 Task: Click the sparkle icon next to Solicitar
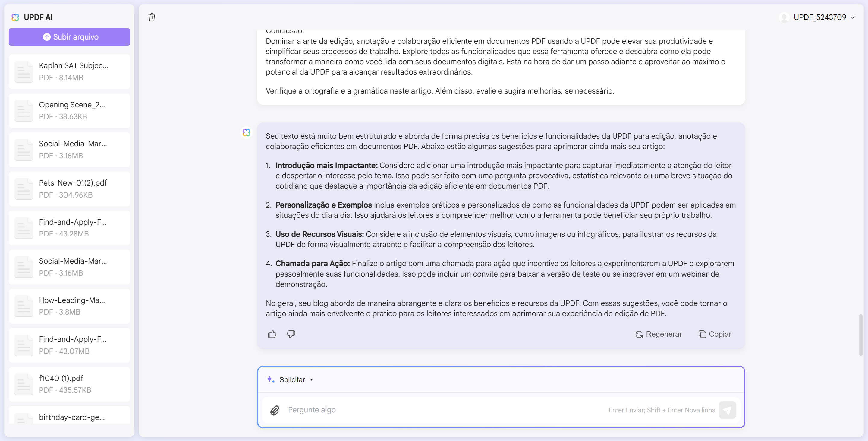[270, 380]
